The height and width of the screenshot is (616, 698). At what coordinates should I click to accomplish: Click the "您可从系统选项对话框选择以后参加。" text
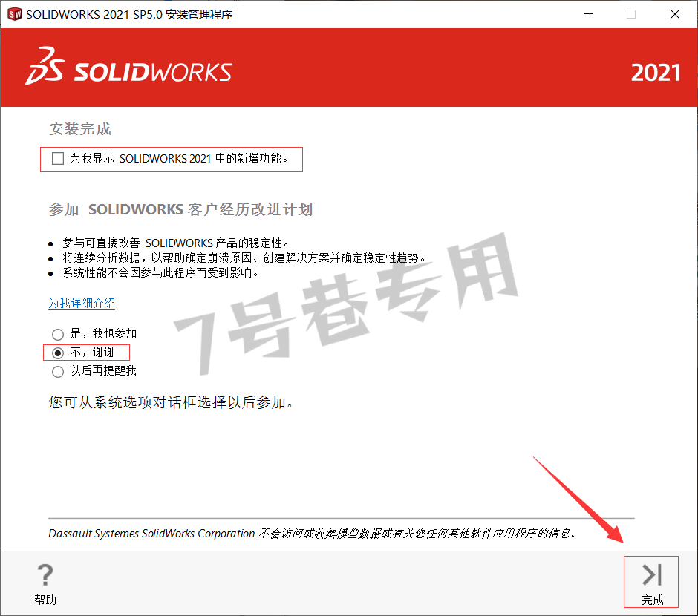click(172, 402)
